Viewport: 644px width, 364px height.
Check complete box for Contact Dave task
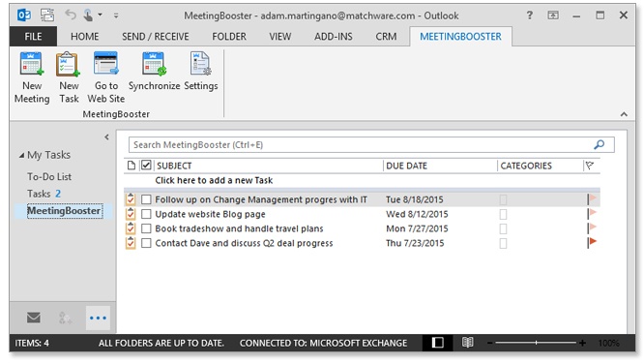click(146, 243)
